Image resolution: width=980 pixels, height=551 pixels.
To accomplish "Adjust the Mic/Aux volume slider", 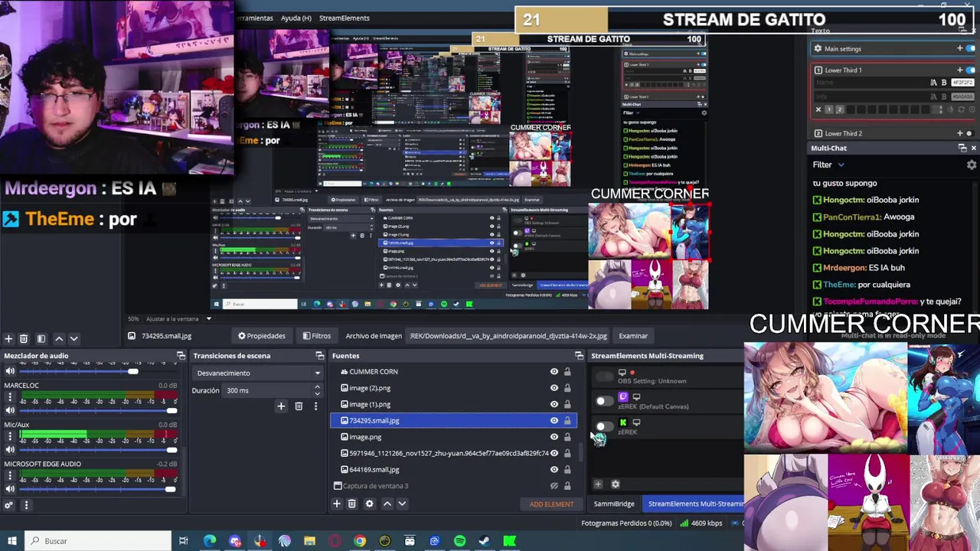I will [98, 450].
